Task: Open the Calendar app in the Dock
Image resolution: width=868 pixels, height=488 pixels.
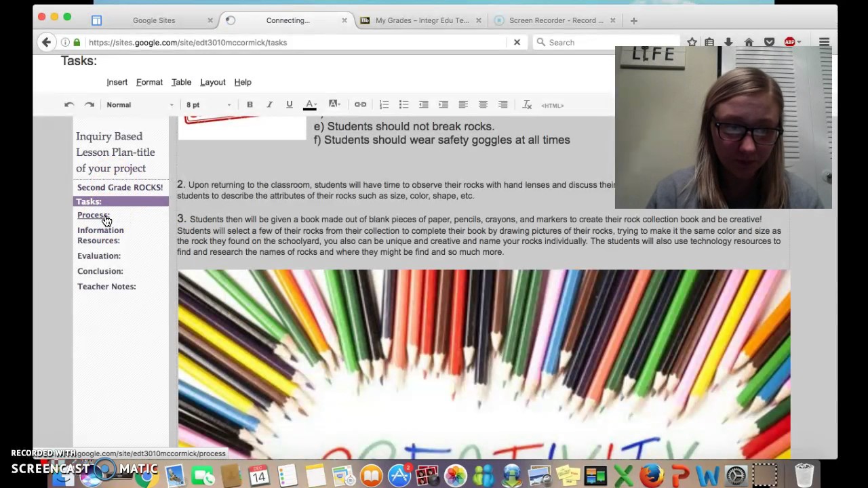Action: click(x=259, y=475)
